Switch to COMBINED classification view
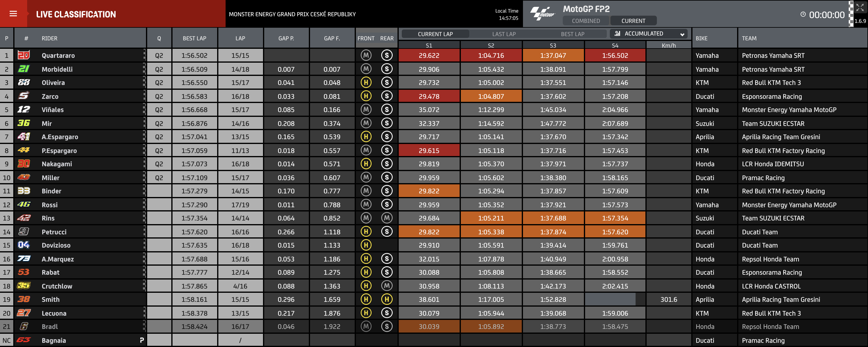The height and width of the screenshot is (347, 868). pyautogui.click(x=586, y=21)
